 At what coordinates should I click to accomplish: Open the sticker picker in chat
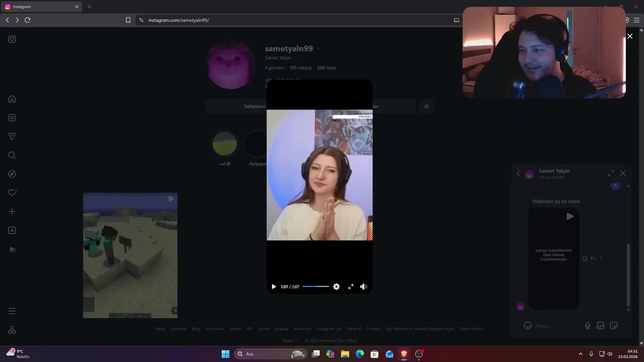coord(614,326)
